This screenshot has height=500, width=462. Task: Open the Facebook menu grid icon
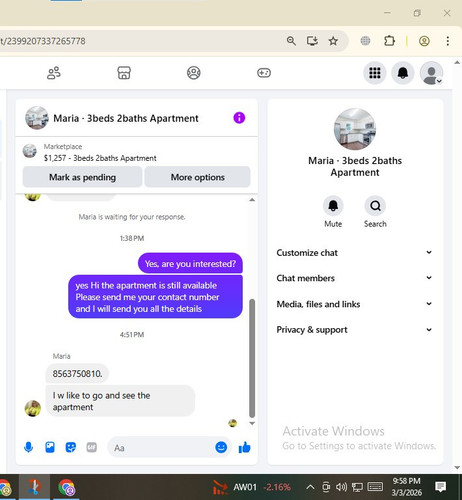click(375, 73)
